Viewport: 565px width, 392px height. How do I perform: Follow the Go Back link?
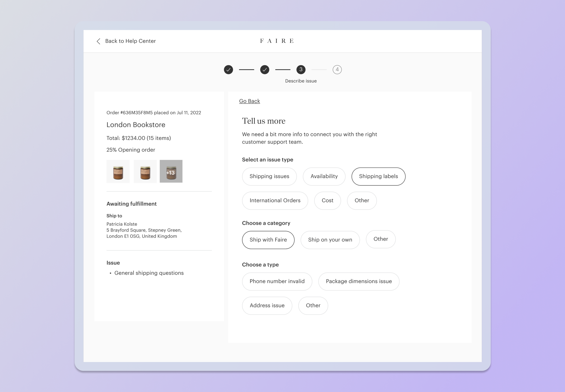pyautogui.click(x=250, y=101)
